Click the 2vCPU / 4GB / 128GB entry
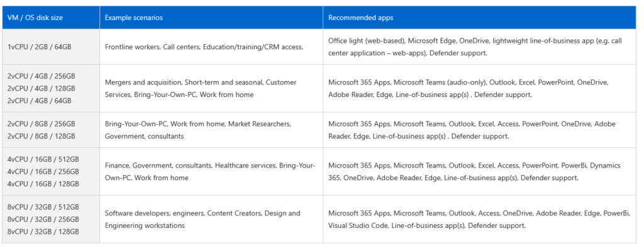 coord(41,88)
